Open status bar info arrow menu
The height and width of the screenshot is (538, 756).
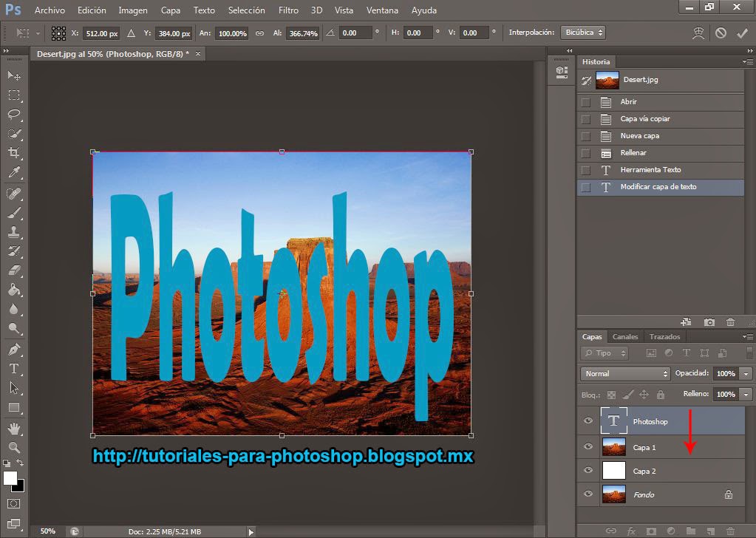pyautogui.click(x=251, y=532)
